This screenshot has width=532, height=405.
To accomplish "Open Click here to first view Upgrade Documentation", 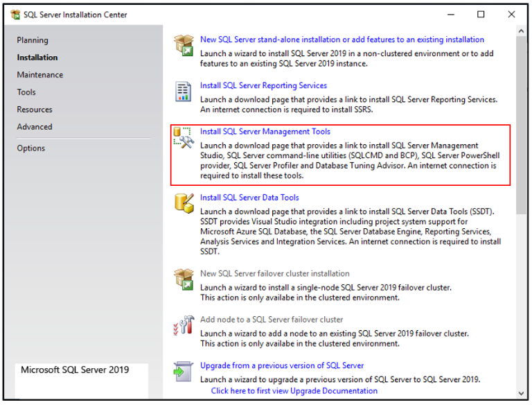I will pos(294,390).
